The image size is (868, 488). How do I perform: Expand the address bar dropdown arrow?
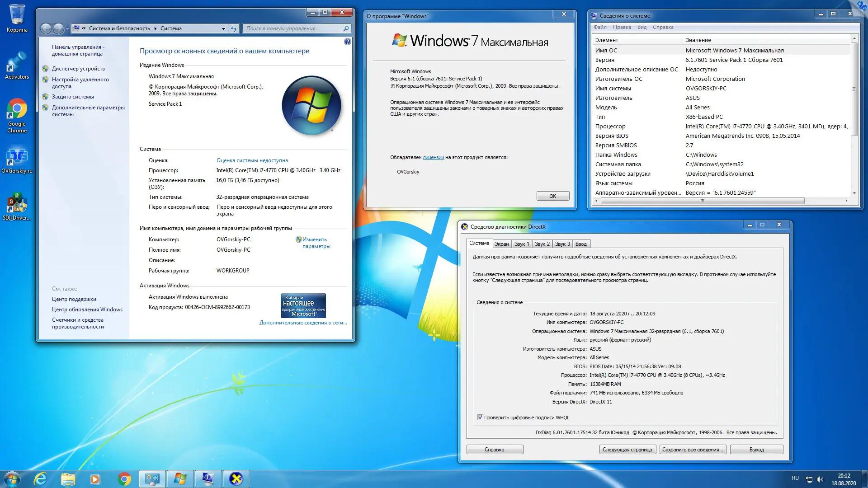tap(223, 28)
